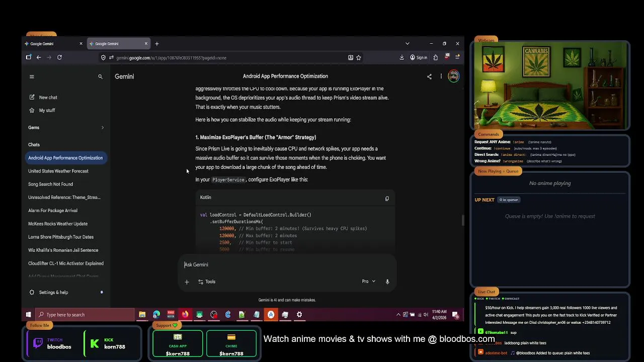Click the plus attach icon in prompt box
Viewport: 644px width, 362px height.
click(187, 282)
